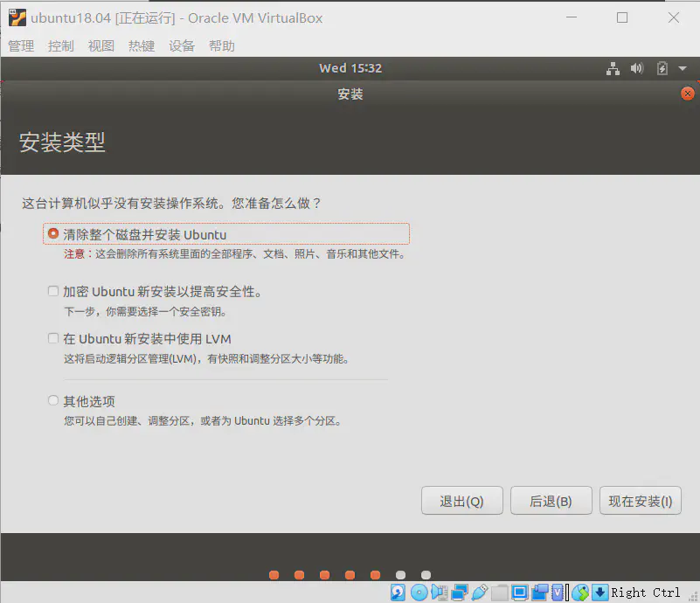Click the volume icon in the top panel
The image size is (700, 603).
[636, 67]
